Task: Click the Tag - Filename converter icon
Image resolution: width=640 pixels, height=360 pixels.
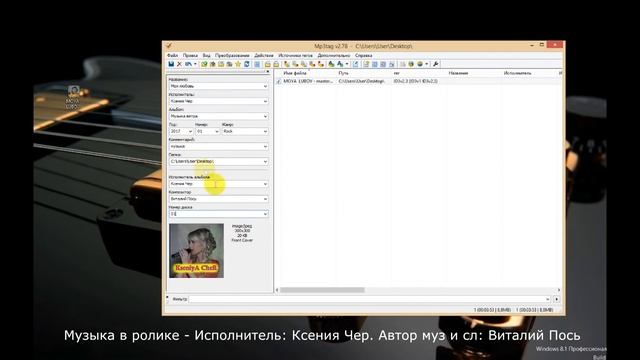Action: coord(287,64)
